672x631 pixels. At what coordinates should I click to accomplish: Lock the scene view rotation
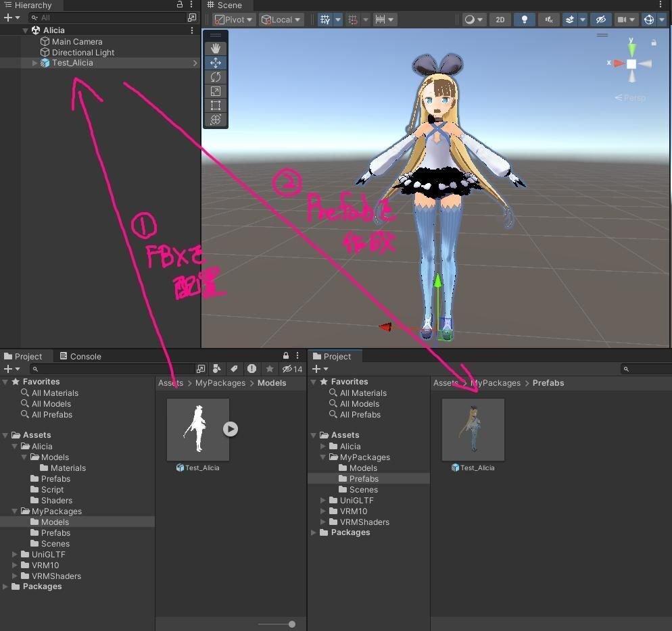click(654, 43)
